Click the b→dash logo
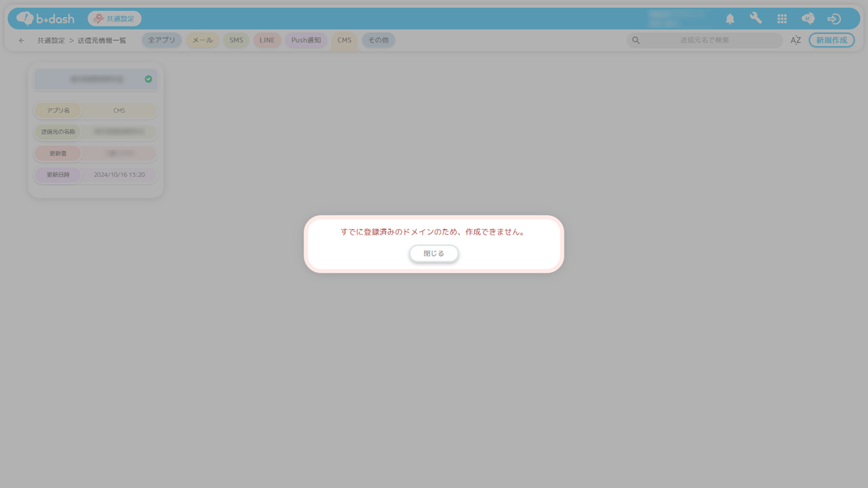868x488 pixels. (x=45, y=19)
